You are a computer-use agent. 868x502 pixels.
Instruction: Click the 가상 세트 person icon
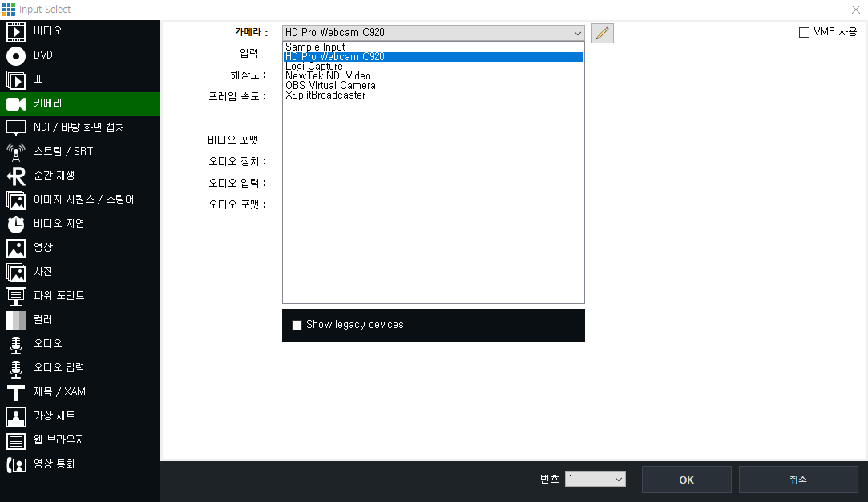[15, 417]
